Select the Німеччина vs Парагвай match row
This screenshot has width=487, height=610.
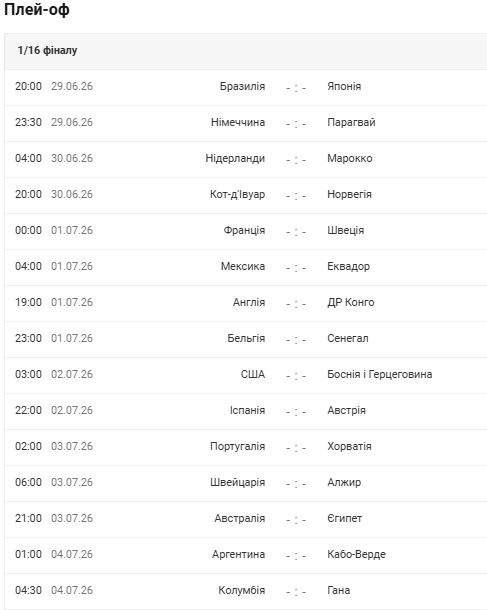coord(245,123)
